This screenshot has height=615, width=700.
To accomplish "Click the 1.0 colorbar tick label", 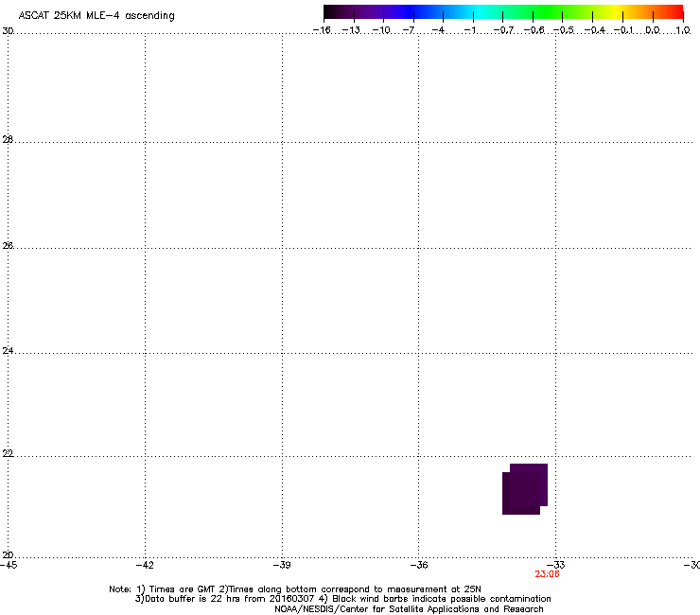I will point(683,30).
